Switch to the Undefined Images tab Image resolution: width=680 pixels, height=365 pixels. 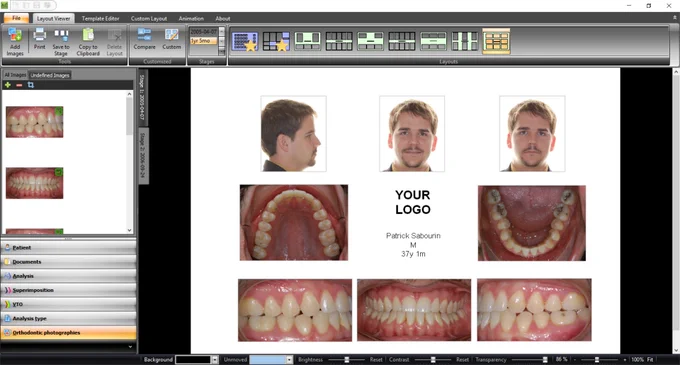coord(50,75)
